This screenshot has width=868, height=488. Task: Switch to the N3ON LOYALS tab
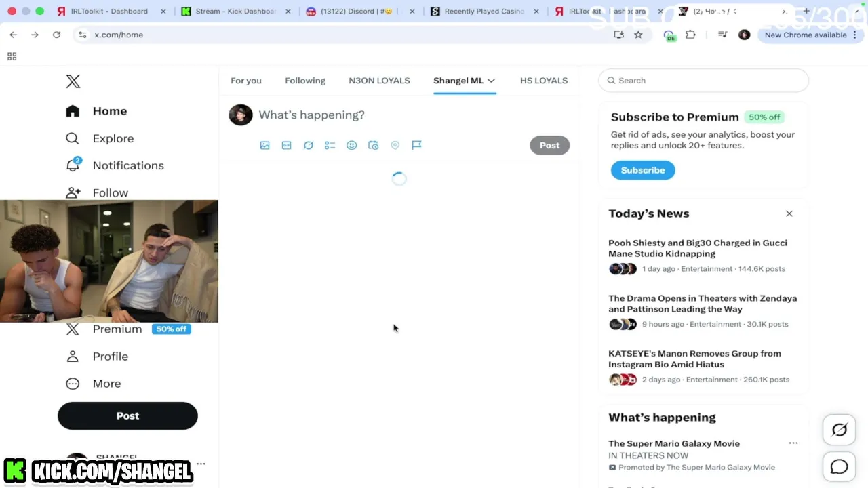click(x=379, y=81)
